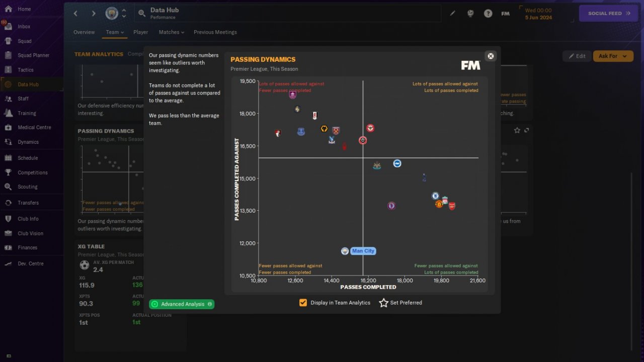Image resolution: width=644 pixels, height=362 pixels.
Task: Open Scouting from the sidebar
Action: 27,187
